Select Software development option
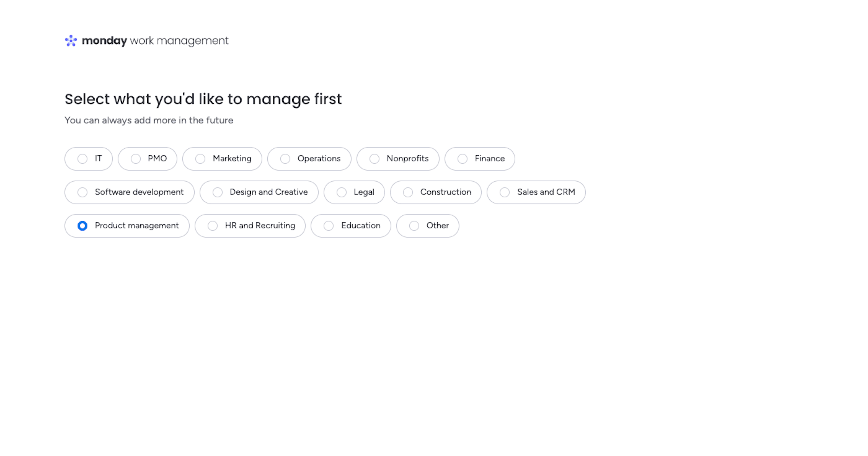868x456 pixels. click(x=83, y=192)
